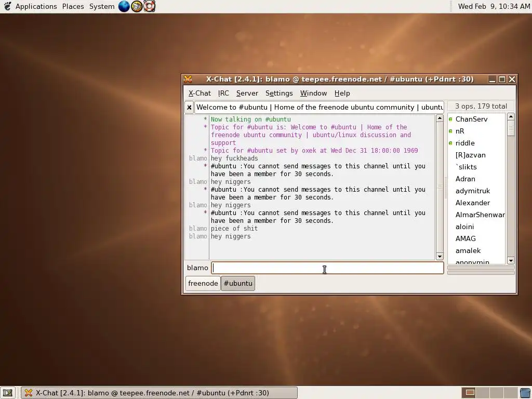Screen dimensions: 532x399
Task: Click the op status dot next to nR
Action: [450, 131]
